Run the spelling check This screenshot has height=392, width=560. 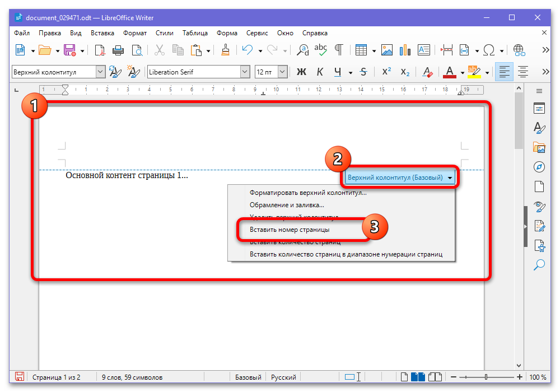pos(321,50)
